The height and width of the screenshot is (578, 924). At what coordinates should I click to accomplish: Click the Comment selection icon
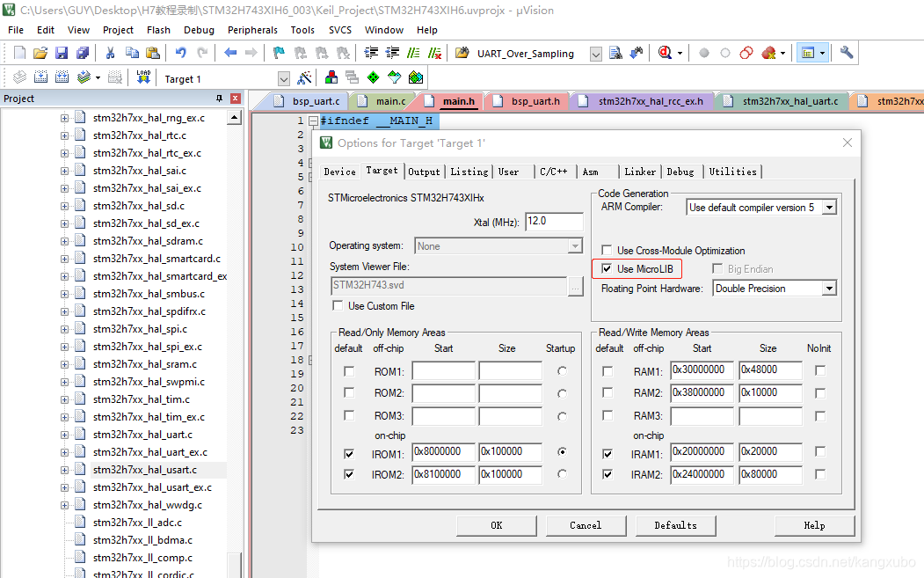click(414, 53)
